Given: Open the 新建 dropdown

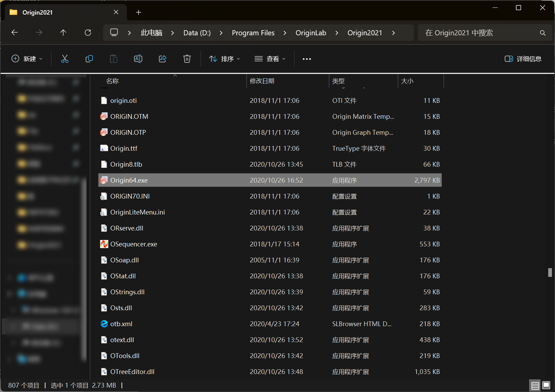Looking at the screenshot, I should 27,59.
